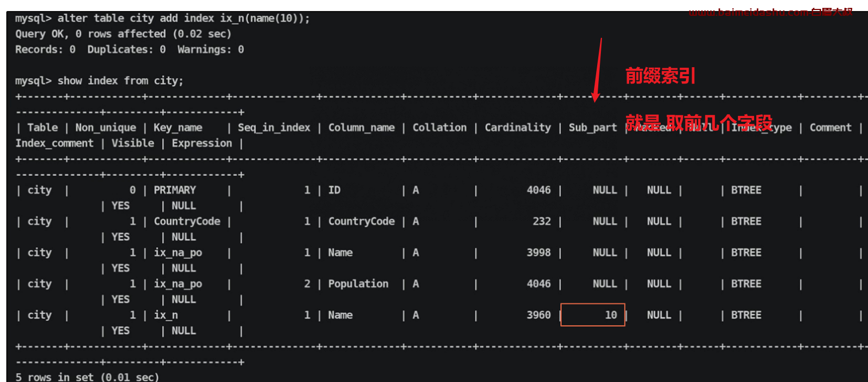Select the cardinality value 3960

pos(539,315)
